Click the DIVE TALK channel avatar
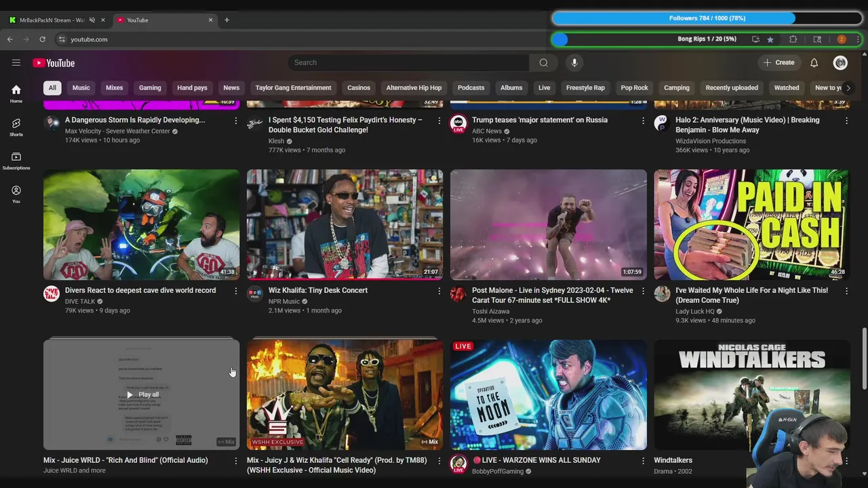Image resolution: width=868 pixels, height=488 pixels. click(x=52, y=293)
